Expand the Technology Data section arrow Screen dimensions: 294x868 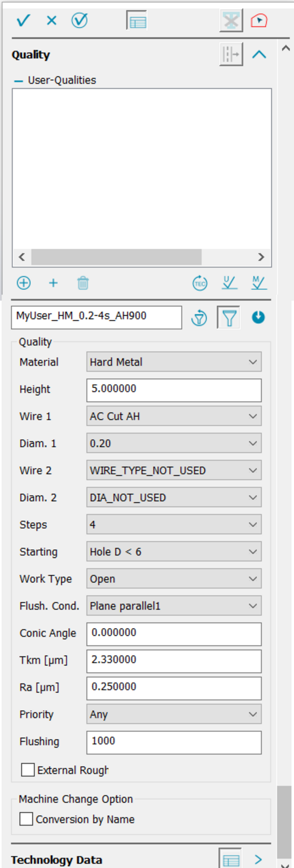258,859
